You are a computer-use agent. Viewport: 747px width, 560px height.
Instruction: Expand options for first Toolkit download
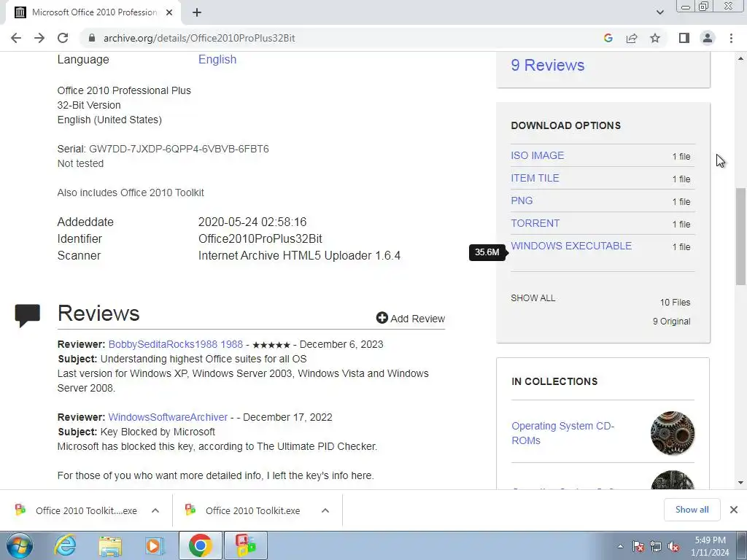(x=155, y=510)
